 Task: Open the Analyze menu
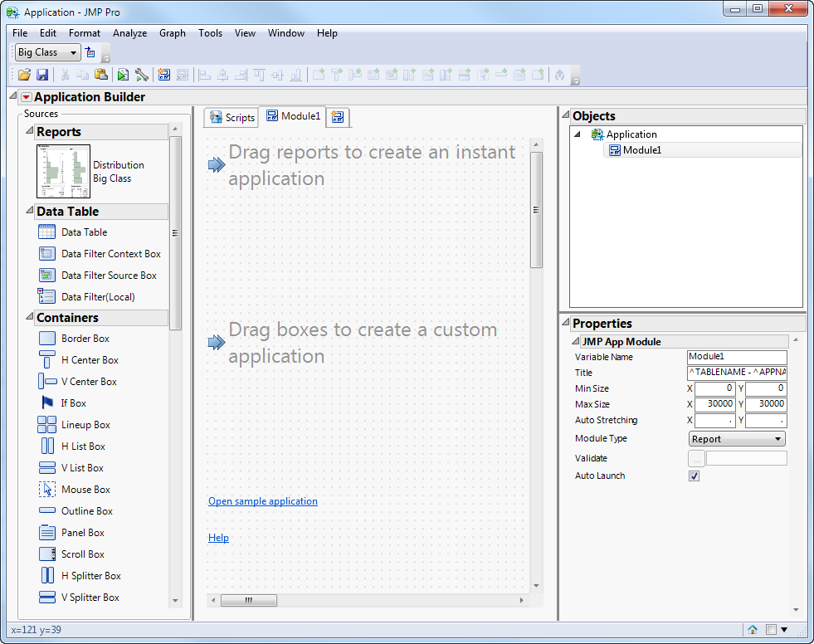tap(129, 33)
